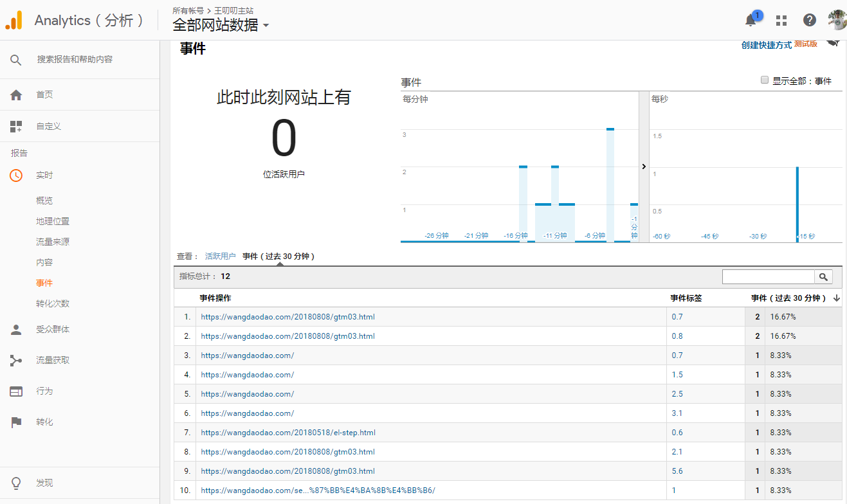Click the 自定义 dashboard icon
This screenshot has height=504, width=847.
pyautogui.click(x=16, y=127)
